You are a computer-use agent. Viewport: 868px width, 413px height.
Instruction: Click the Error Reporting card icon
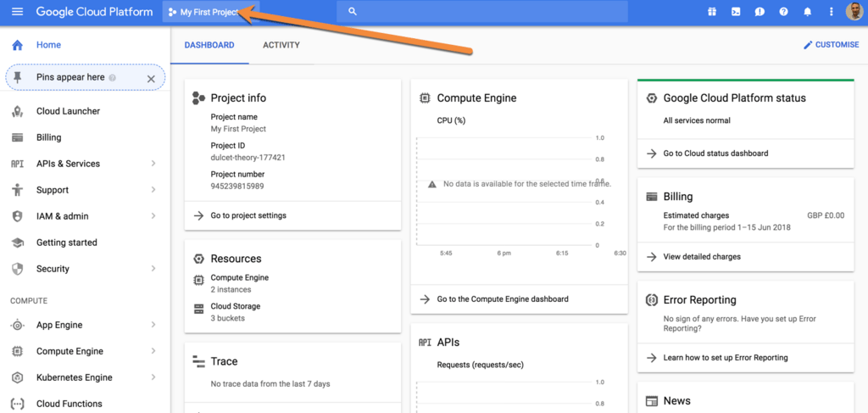pyautogui.click(x=652, y=300)
